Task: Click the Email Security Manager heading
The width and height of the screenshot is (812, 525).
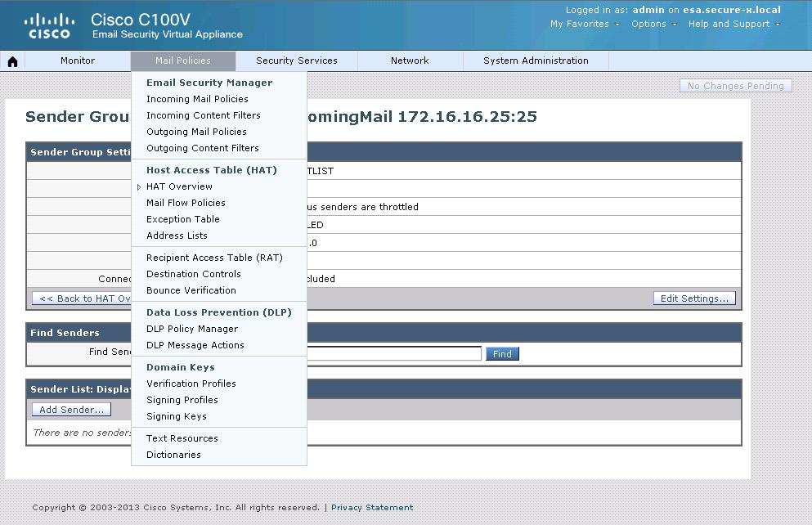Action: (x=209, y=83)
